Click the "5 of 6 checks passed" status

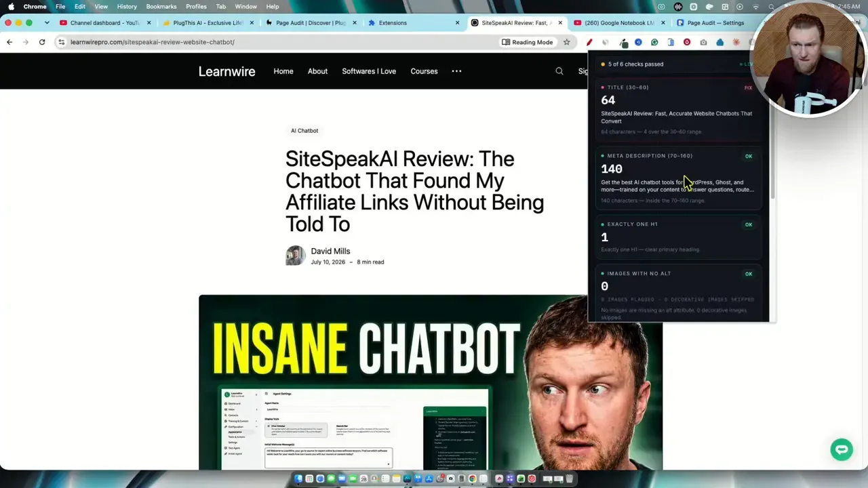[635, 64]
